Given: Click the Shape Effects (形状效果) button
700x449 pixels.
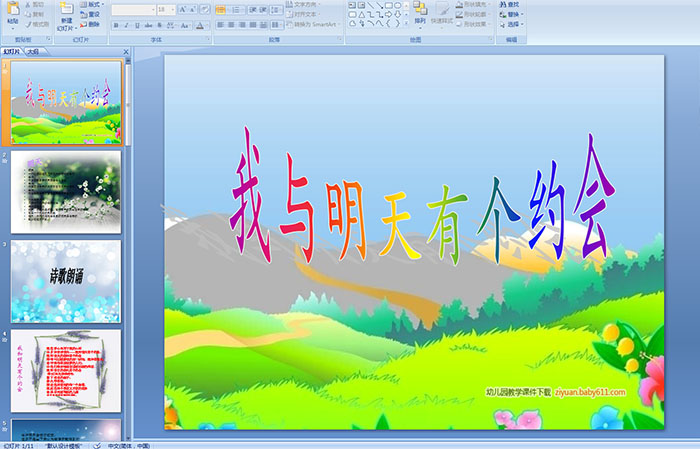Looking at the screenshot, I should coord(474,24).
